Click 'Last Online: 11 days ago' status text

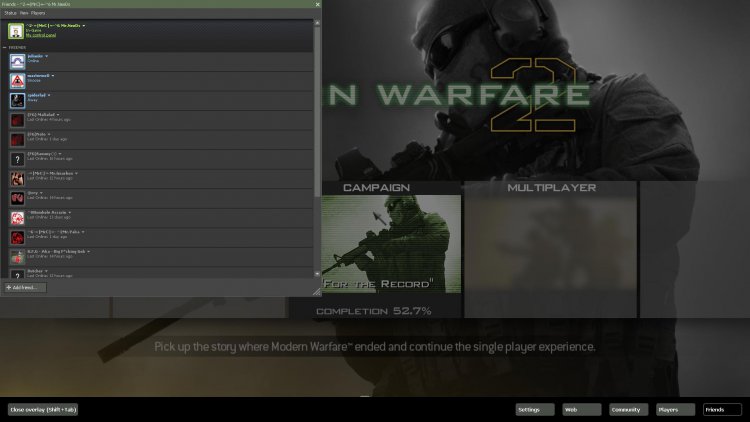49,217
